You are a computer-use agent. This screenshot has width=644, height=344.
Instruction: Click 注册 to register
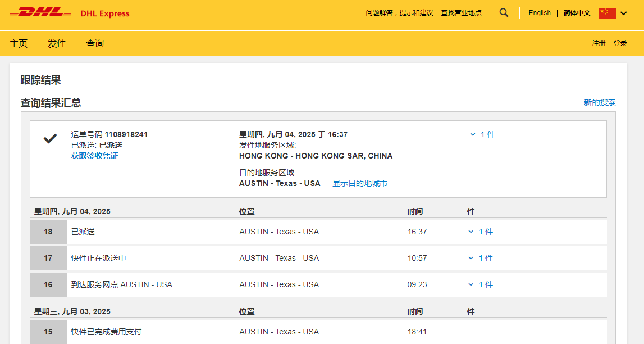[599, 43]
